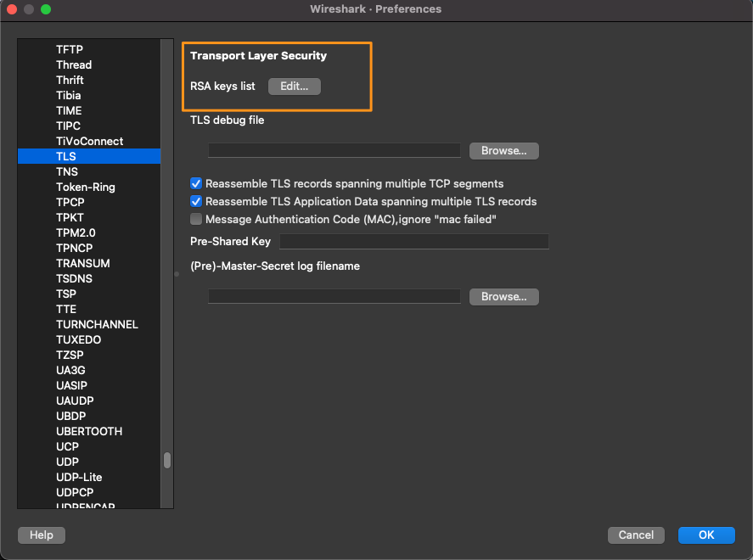Uncheck Reassemble TLS records spanning TCP segments
753x560 pixels.
point(196,184)
